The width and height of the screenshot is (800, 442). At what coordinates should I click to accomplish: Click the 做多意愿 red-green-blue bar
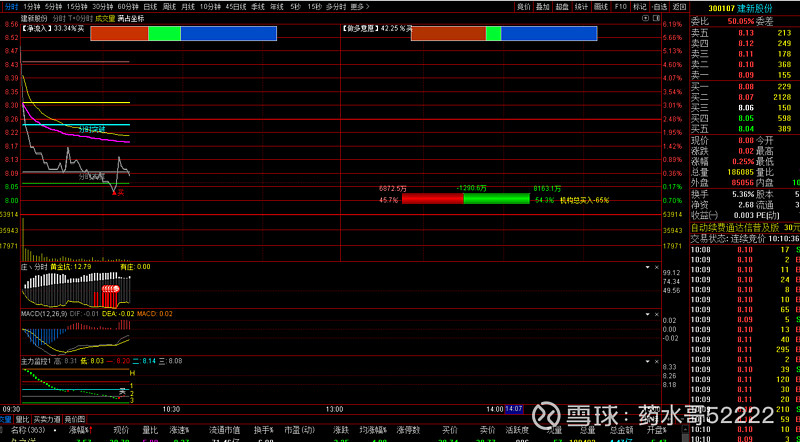point(504,33)
